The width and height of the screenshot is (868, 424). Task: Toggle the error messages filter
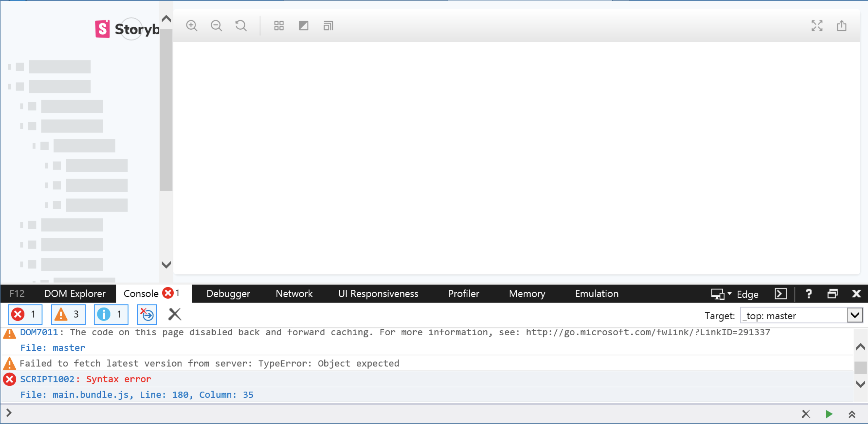point(25,314)
